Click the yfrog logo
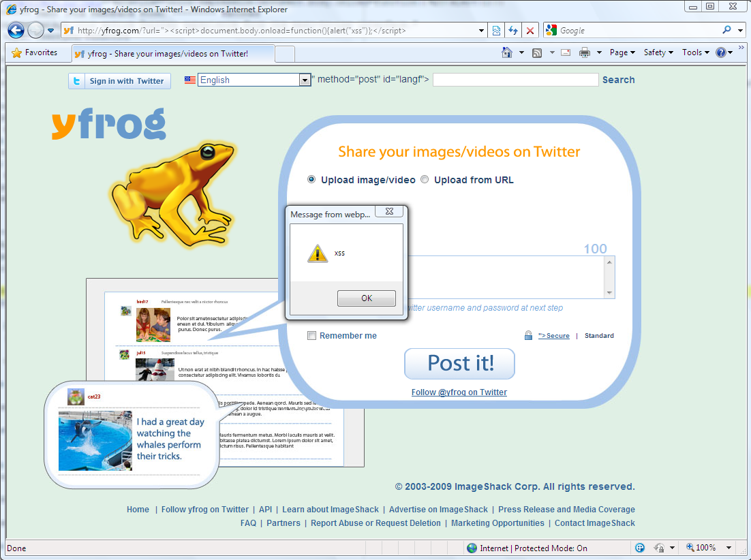The width and height of the screenshot is (751, 560). pyautogui.click(x=109, y=123)
